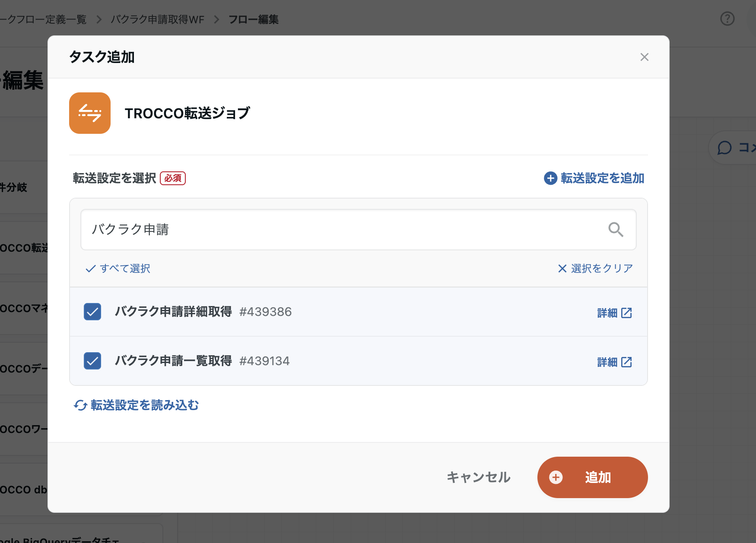Click the plus icon on 転送設定を追加
The width and height of the screenshot is (756, 543).
550,178
